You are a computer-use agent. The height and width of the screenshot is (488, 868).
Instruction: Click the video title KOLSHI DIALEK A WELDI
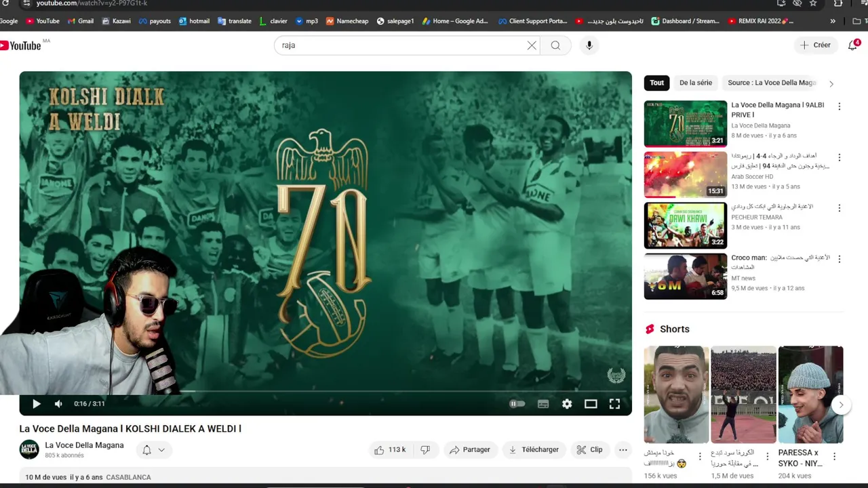pyautogui.click(x=130, y=428)
